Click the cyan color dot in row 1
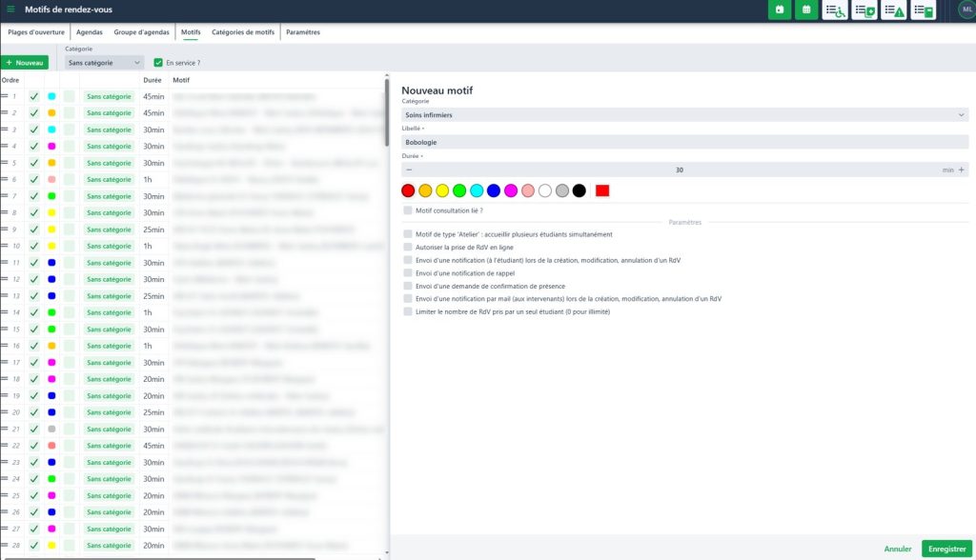 (51, 96)
